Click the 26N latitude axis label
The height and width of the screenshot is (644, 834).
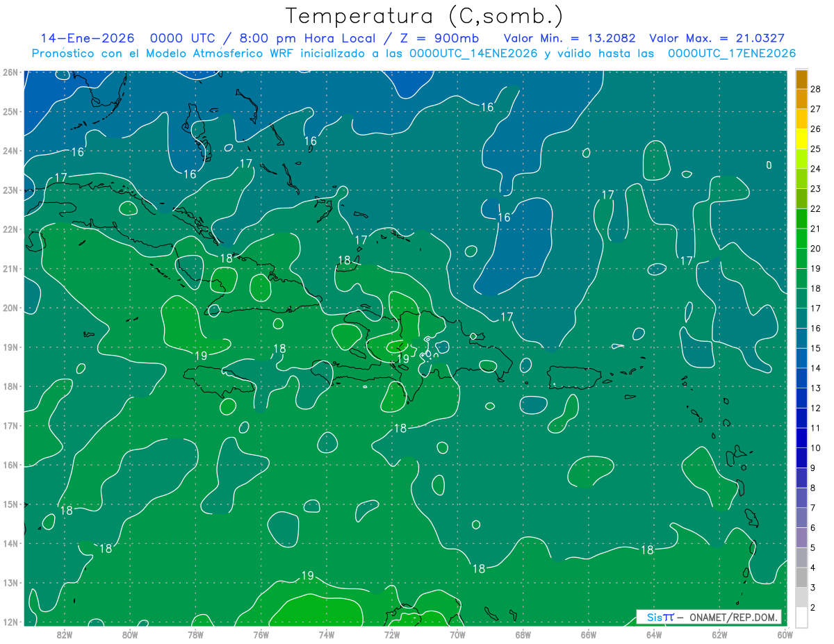coord(10,72)
